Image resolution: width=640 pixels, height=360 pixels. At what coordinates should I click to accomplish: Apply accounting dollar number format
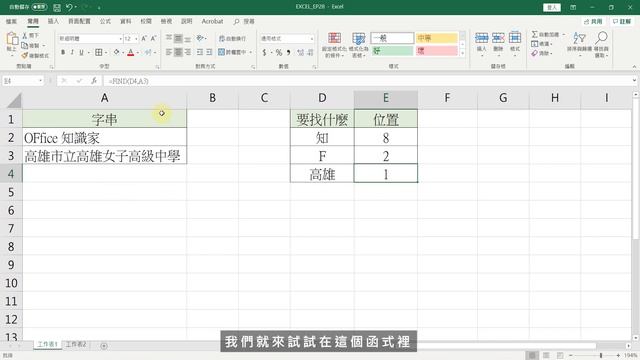coord(264,52)
